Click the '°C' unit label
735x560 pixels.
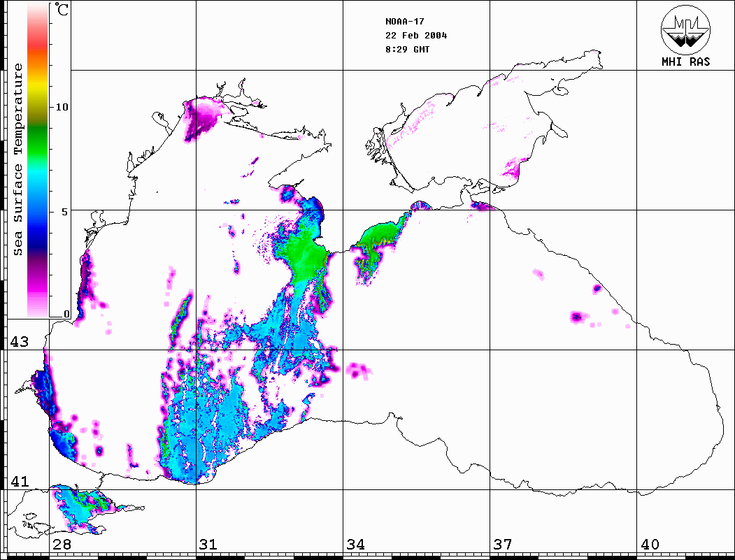click(x=62, y=9)
